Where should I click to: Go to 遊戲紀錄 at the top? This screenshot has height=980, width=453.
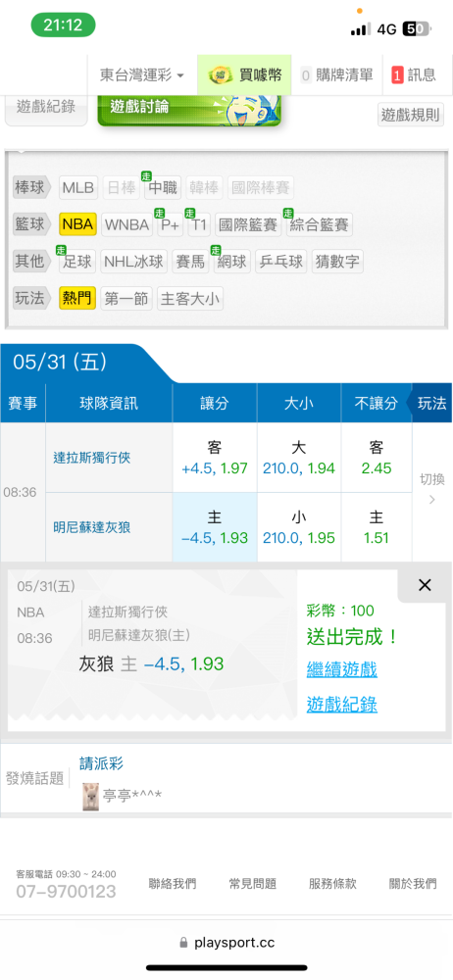(x=46, y=108)
